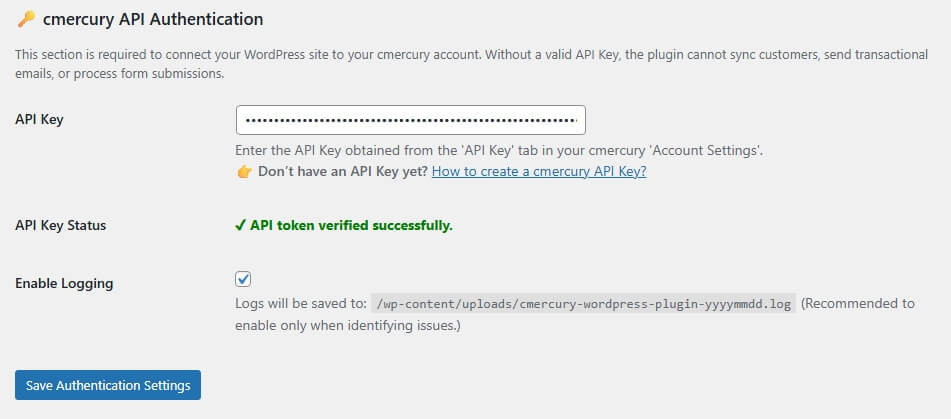Focus the masked API Key input field
The image size is (951, 419).
coord(410,120)
